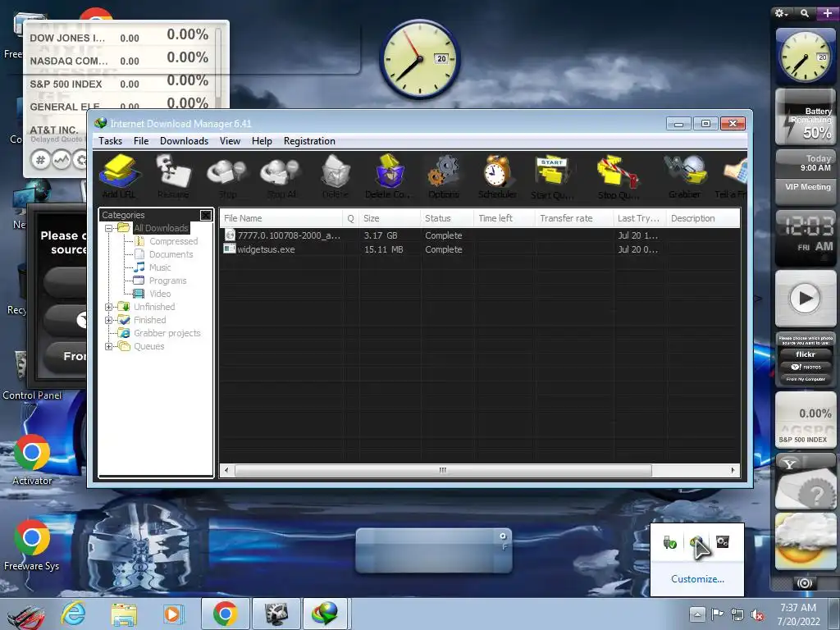This screenshot has width=840, height=630.
Task: Open the Freeware Sys desktop shortcut
Action: tap(32, 545)
